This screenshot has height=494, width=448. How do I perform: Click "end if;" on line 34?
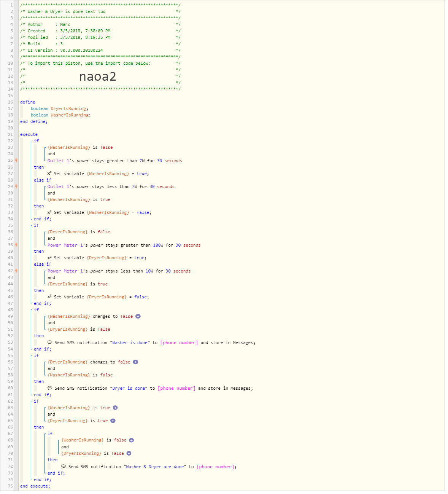pos(42,219)
